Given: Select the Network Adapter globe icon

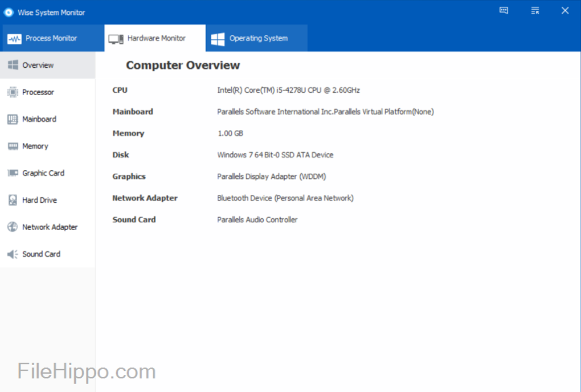Looking at the screenshot, I should coord(13,227).
